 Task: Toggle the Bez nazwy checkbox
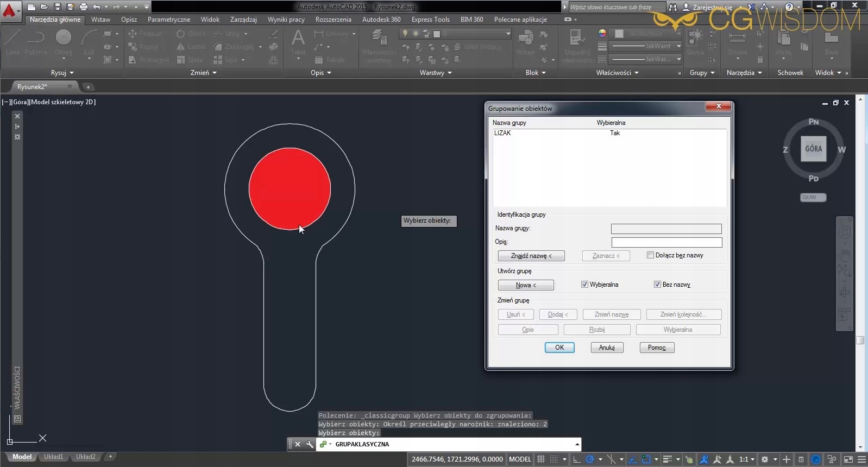pos(657,285)
